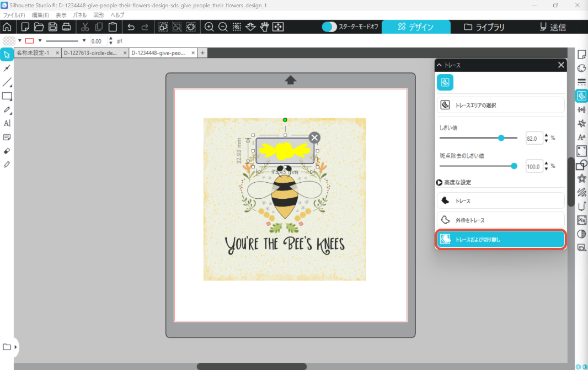Viewport: 588px width, 370px height.
Task: Paste with the clipboard icon
Action: coord(113,27)
